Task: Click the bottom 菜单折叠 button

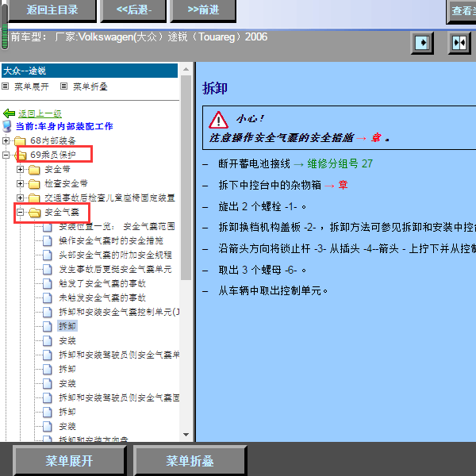Action: (x=190, y=461)
